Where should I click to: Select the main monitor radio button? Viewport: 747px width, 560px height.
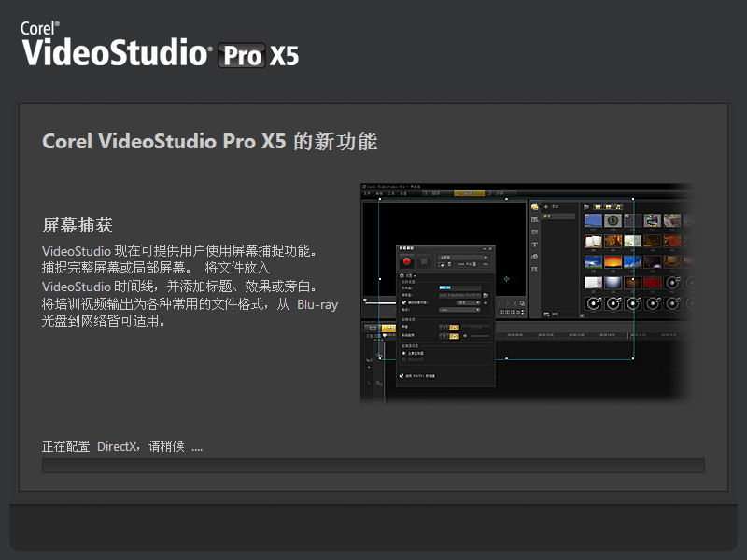[403, 352]
